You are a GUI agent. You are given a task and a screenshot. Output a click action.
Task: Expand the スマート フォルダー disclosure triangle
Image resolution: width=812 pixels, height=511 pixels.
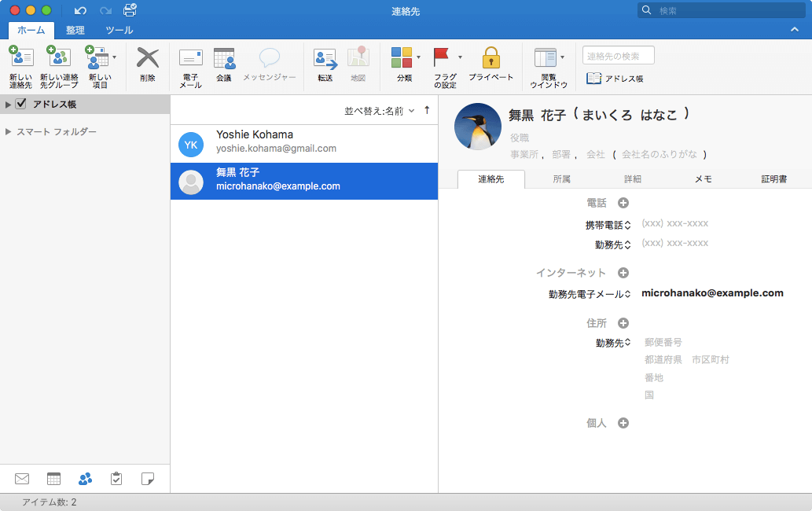pyautogui.click(x=8, y=131)
